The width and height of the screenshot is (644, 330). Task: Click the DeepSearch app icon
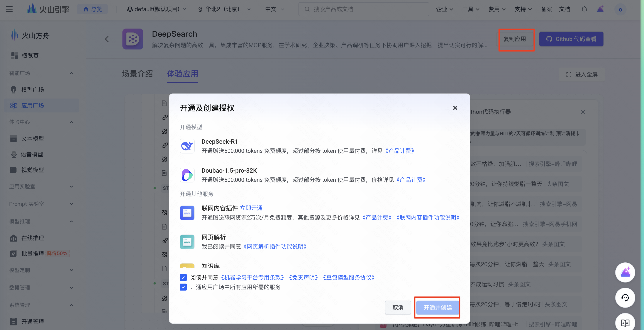133,39
